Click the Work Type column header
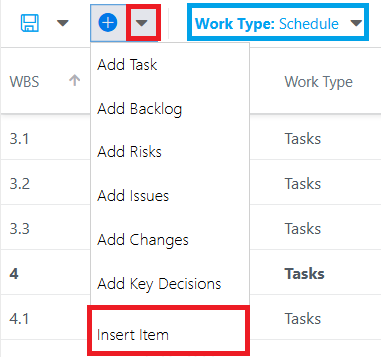Viewport: 381px width, 364px height. (x=318, y=82)
